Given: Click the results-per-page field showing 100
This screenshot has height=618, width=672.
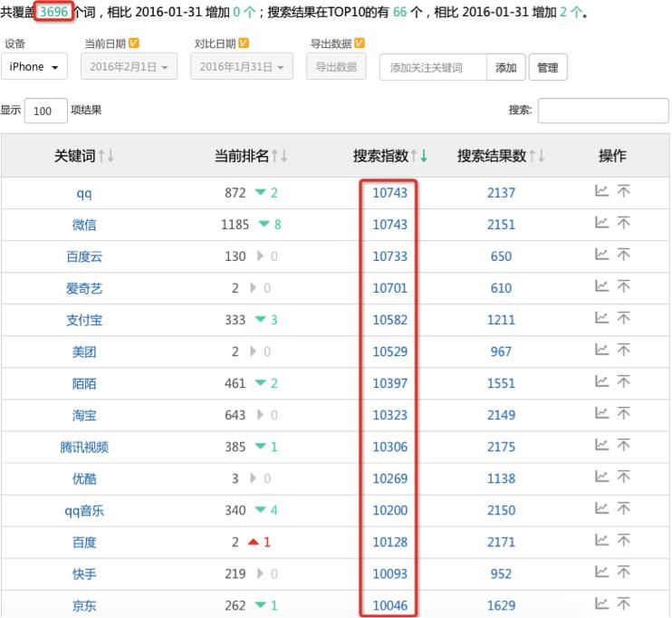Looking at the screenshot, I should pyautogui.click(x=45, y=111).
